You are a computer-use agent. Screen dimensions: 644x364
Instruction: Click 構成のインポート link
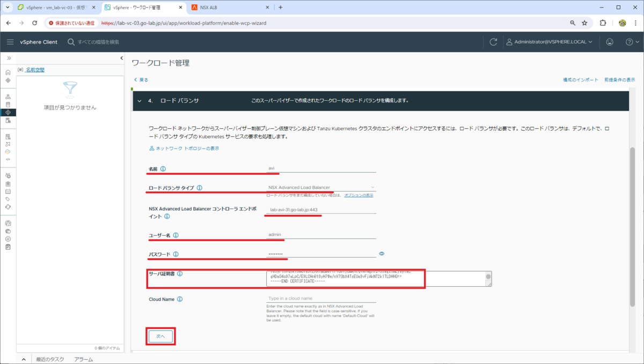[580, 80]
